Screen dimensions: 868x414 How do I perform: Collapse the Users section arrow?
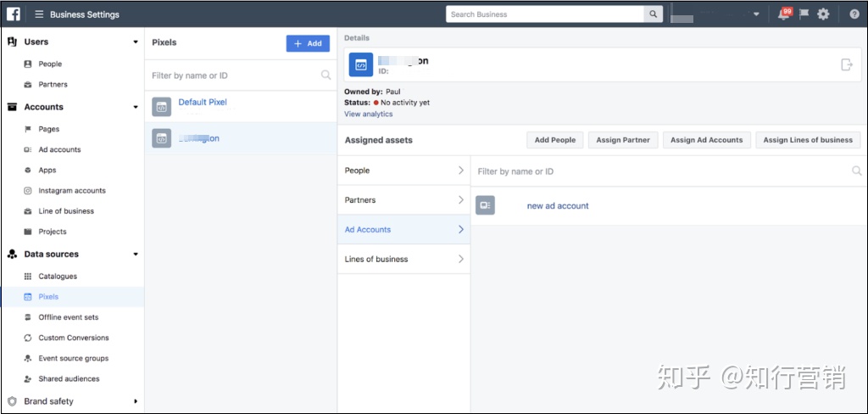pos(136,42)
